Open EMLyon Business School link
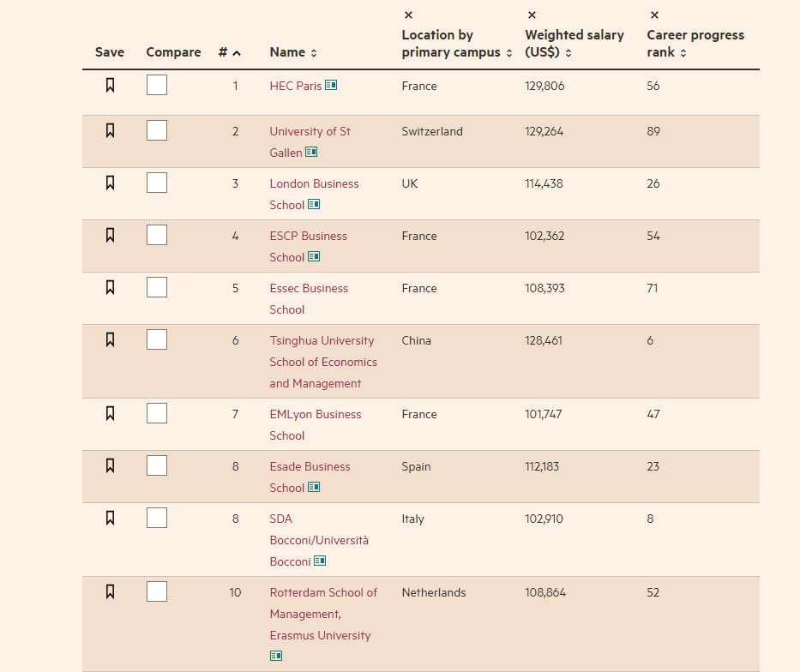Image resolution: width=800 pixels, height=672 pixels. coord(316,425)
